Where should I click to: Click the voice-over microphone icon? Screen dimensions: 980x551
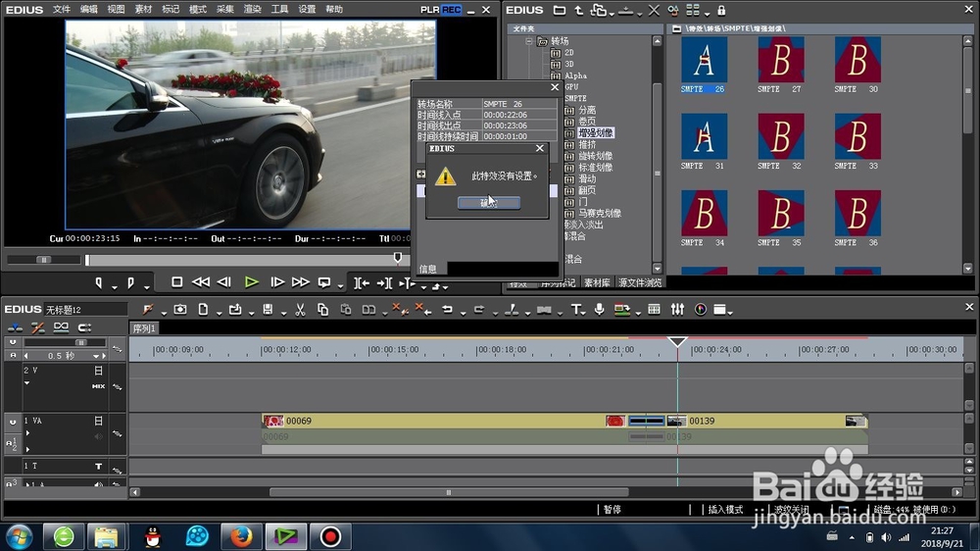coord(600,309)
